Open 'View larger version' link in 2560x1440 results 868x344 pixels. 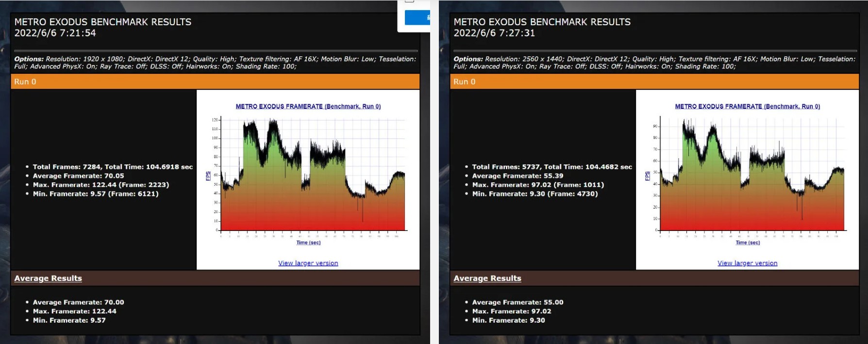[747, 263]
